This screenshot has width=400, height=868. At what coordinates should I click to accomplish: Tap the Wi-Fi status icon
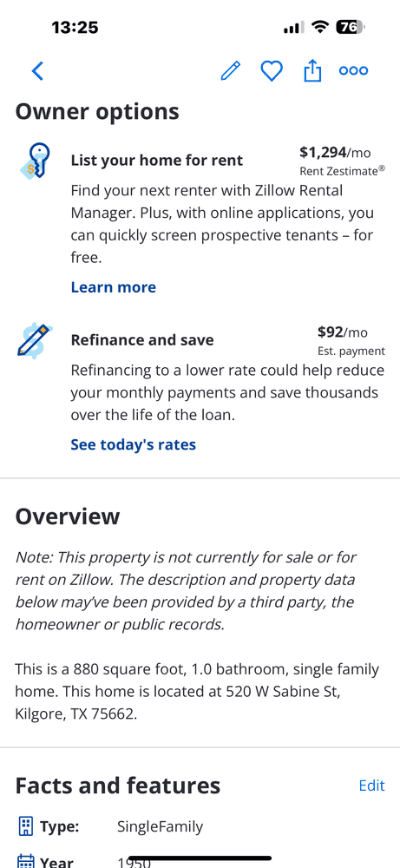320,27
